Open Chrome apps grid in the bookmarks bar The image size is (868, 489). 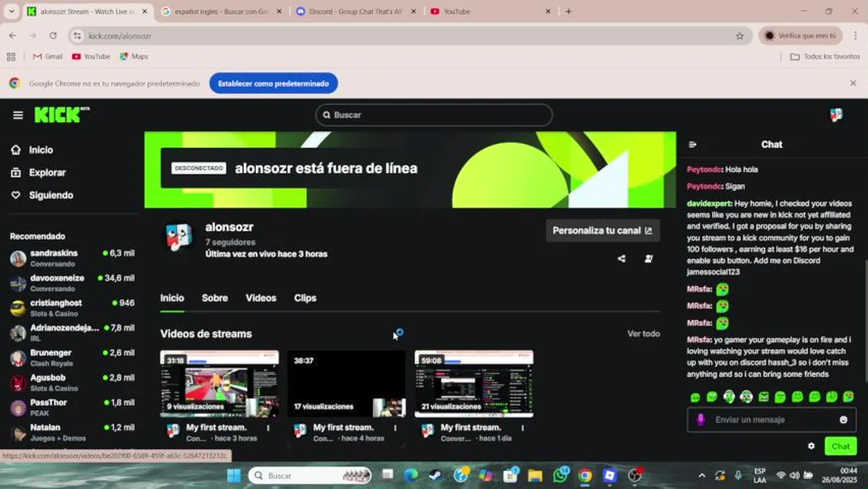(11, 56)
